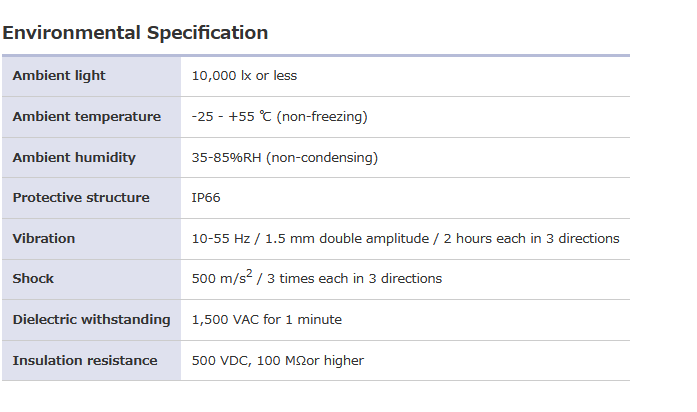Screen dimensions: 697x412
Task: Click the Environmental Specification heading
Action: (135, 32)
